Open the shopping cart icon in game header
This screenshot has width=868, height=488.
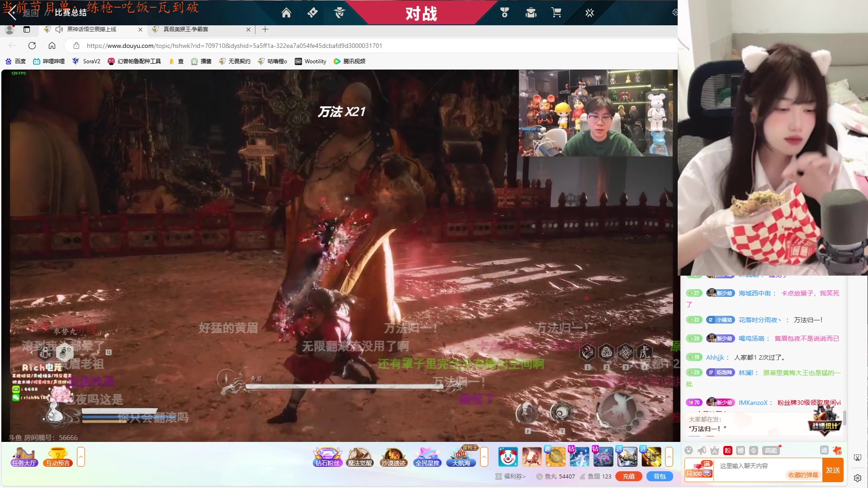pyautogui.click(x=557, y=13)
